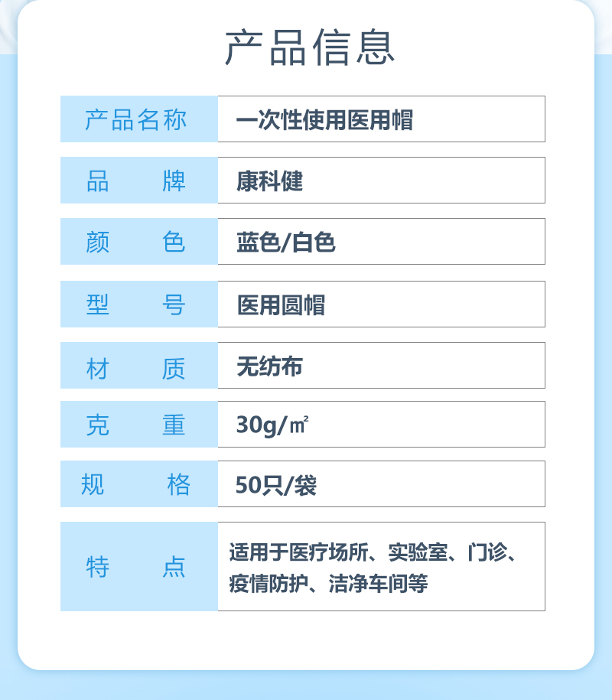Select the 品牌 label cell
Screen dimensions: 612x700
click(x=138, y=181)
